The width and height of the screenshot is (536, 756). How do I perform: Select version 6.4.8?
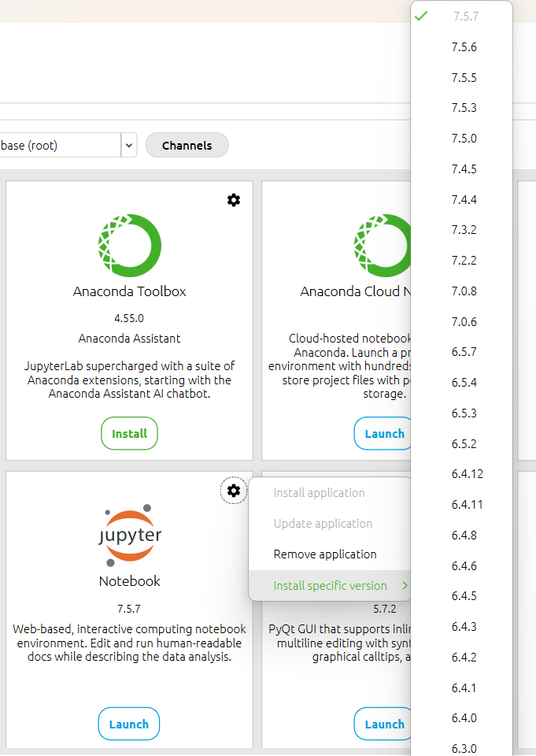point(461,535)
